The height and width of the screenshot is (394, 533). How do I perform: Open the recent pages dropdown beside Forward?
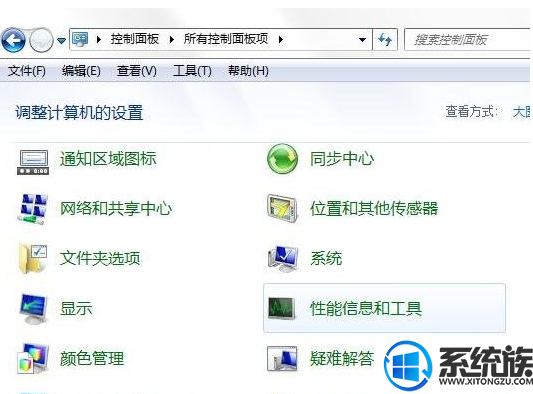(61, 41)
